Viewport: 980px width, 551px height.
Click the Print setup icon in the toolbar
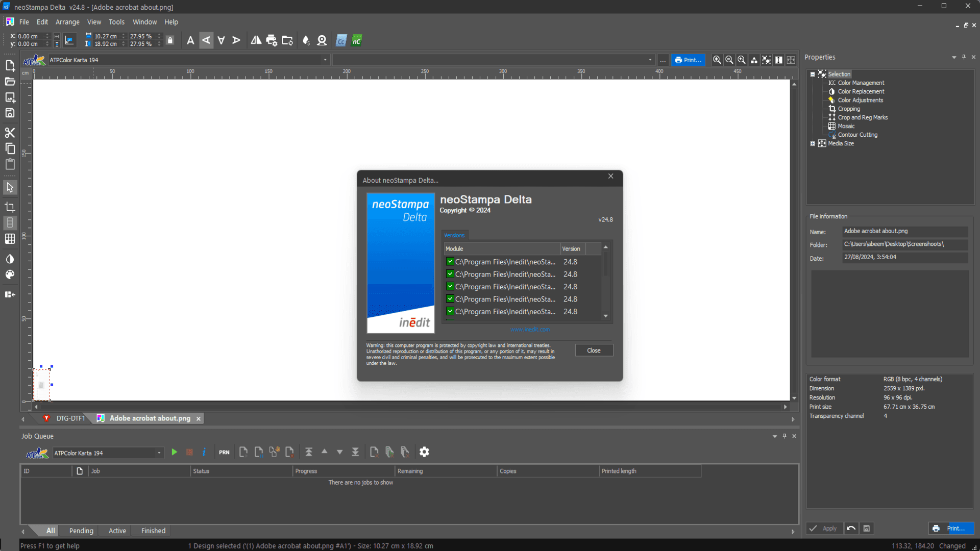pyautogui.click(x=272, y=40)
